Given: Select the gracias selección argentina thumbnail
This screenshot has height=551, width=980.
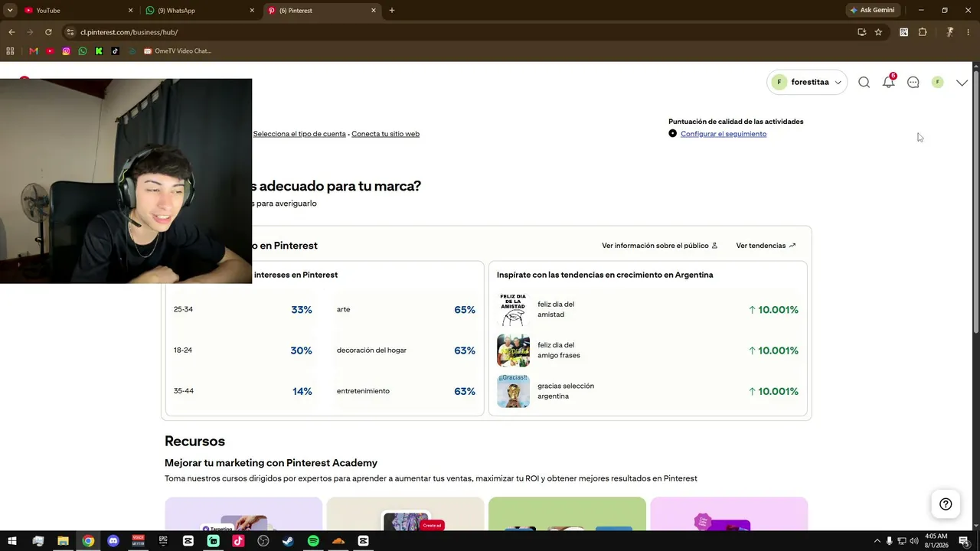Looking at the screenshot, I should (x=513, y=391).
